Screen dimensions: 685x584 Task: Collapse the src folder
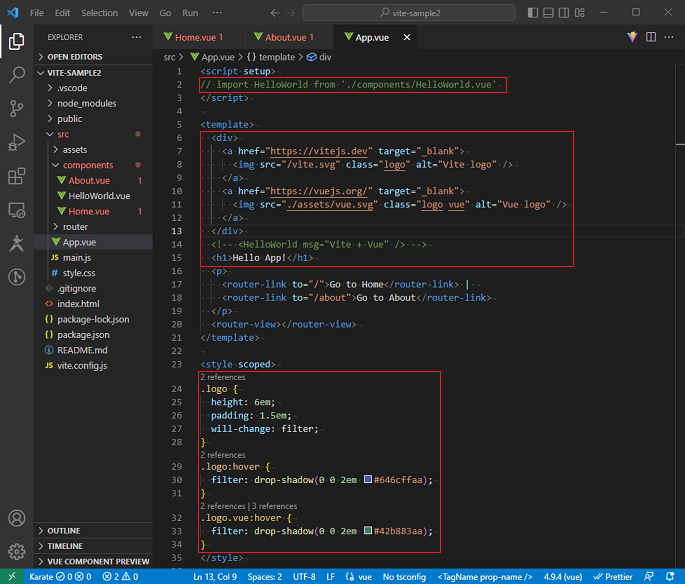coord(93,134)
